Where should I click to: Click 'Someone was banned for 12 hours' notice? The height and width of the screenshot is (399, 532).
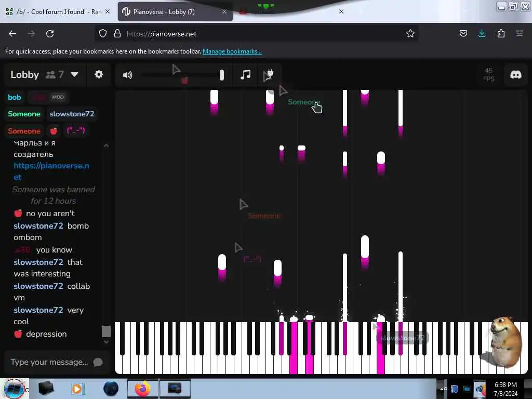[x=54, y=195]
